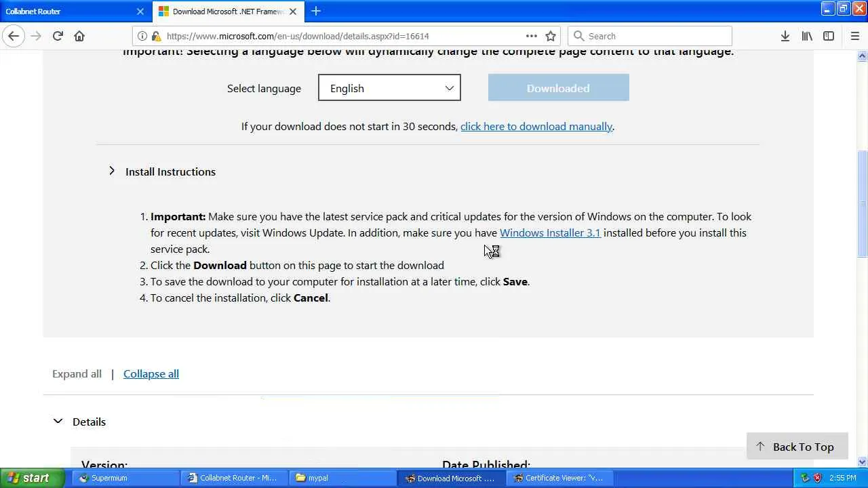The height and width of the screenshot is (488, 868).
Task: Collapse the Details section
Action: click(x=79, y=422)
